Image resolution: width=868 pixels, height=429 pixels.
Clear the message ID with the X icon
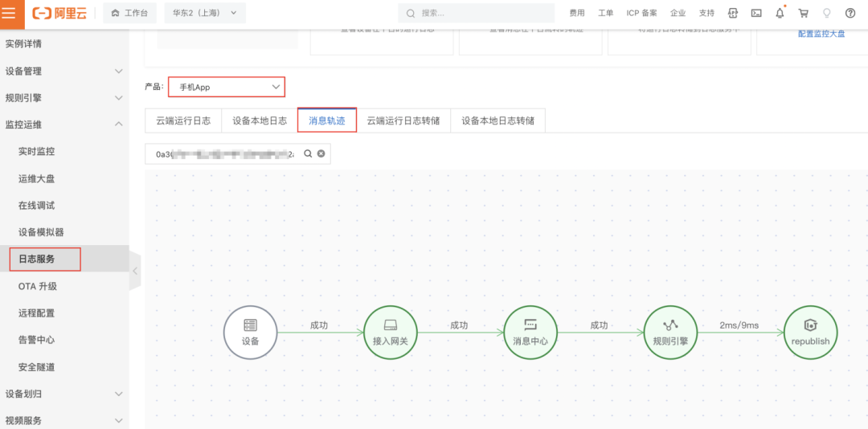click(x=321, y=154)
